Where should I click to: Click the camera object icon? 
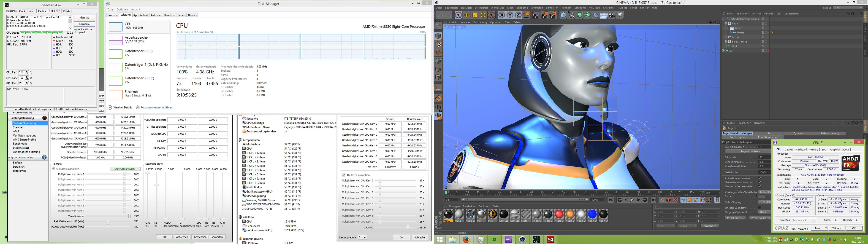pos(612,15)
